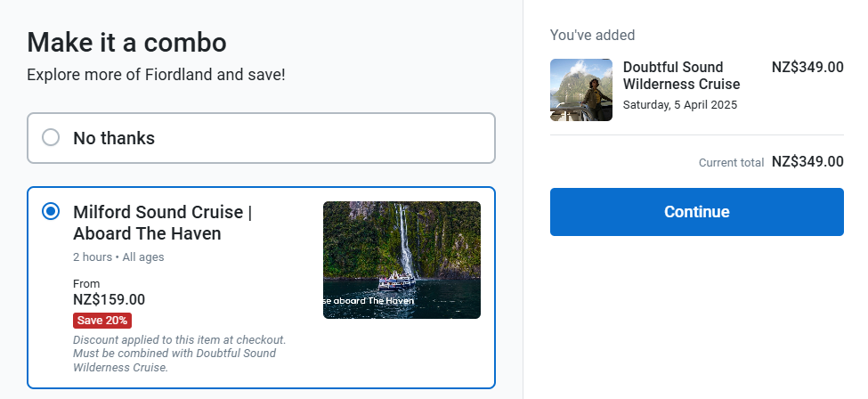Click the "No thanks" option label
The width and height of the screenshot is (868, 399).
pos(114,138)
